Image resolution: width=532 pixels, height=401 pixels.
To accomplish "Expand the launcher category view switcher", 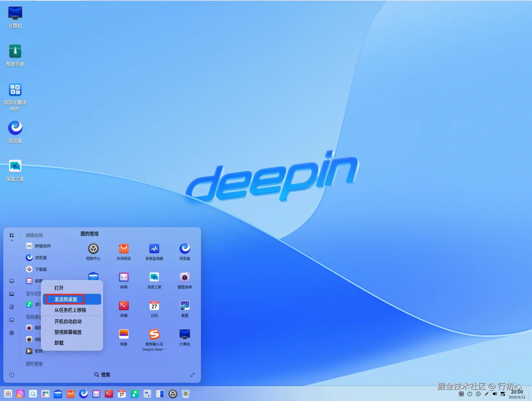I will (12, 237).
